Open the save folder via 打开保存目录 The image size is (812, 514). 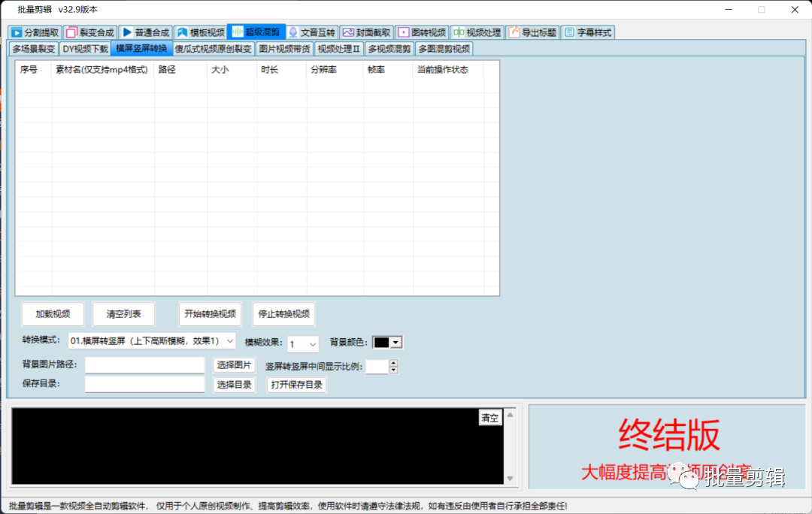[297, 385]
